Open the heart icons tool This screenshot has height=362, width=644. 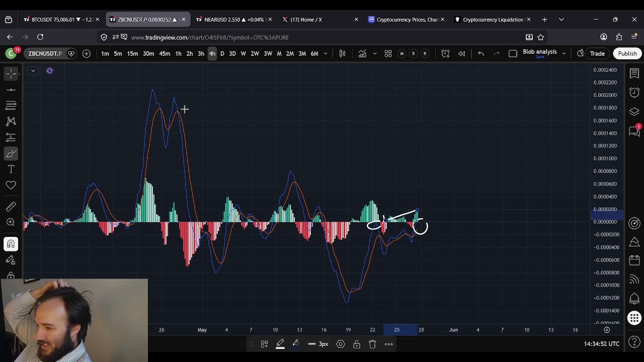11,186
